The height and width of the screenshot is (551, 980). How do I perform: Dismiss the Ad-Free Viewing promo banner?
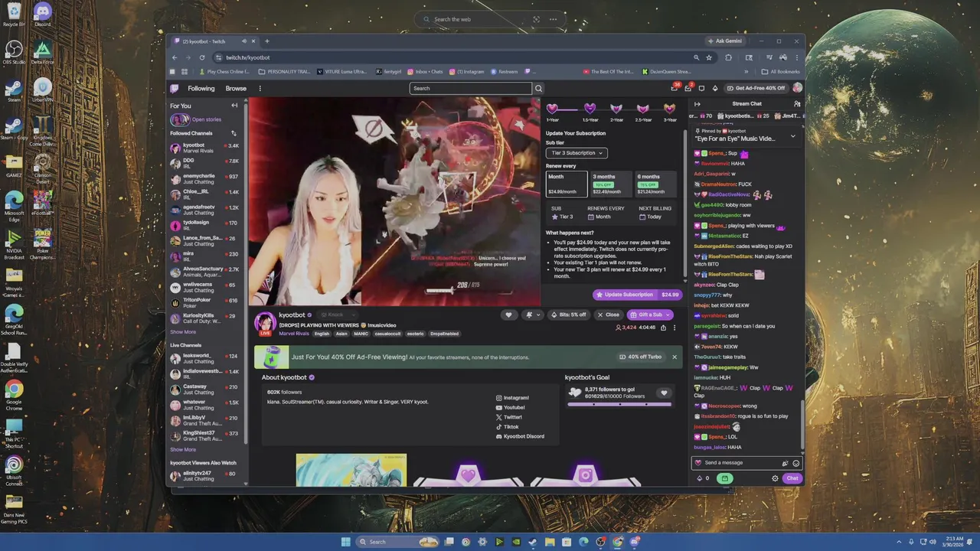pyautogui.click(x=675, y=357)
